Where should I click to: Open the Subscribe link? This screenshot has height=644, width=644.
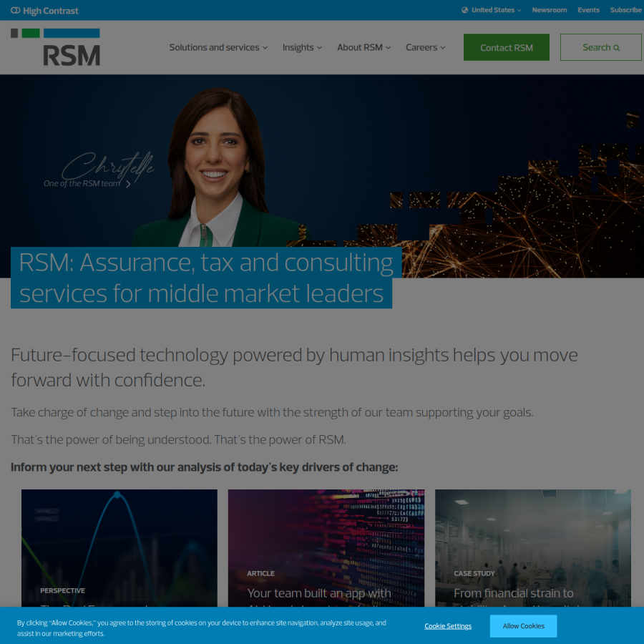[x=626, y=10]
